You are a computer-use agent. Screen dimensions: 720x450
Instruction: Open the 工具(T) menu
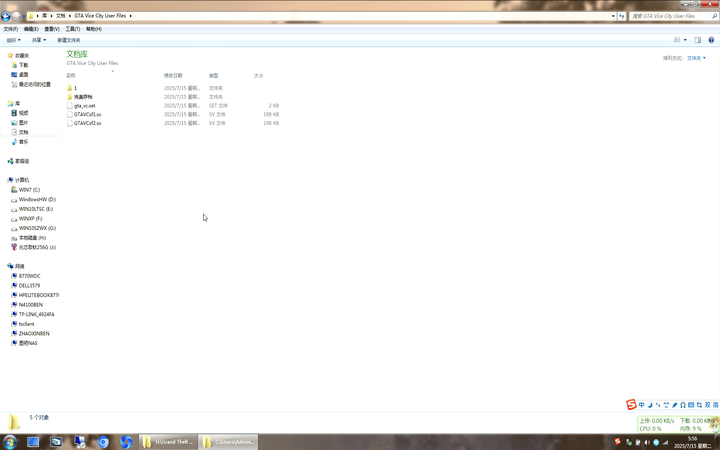coord(73,29)
